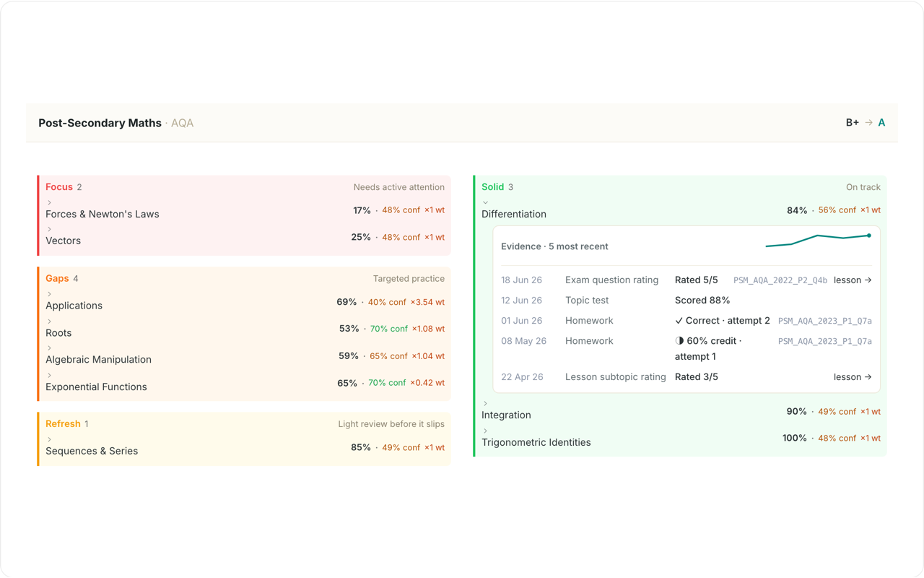Open lesson link for 18 Jun exam rating
The width and height of the screenshot is (924, 578).
pyautogui.click(x=853, y=280)
